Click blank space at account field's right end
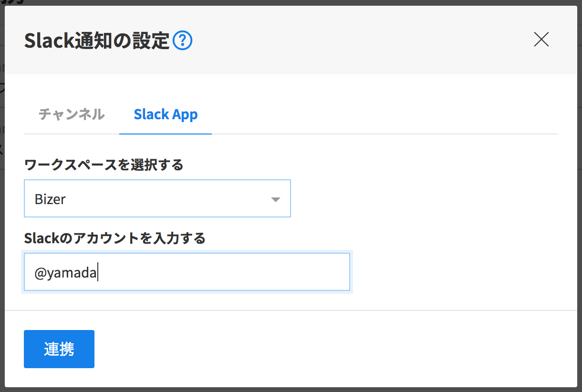 (x=324, y=272)
